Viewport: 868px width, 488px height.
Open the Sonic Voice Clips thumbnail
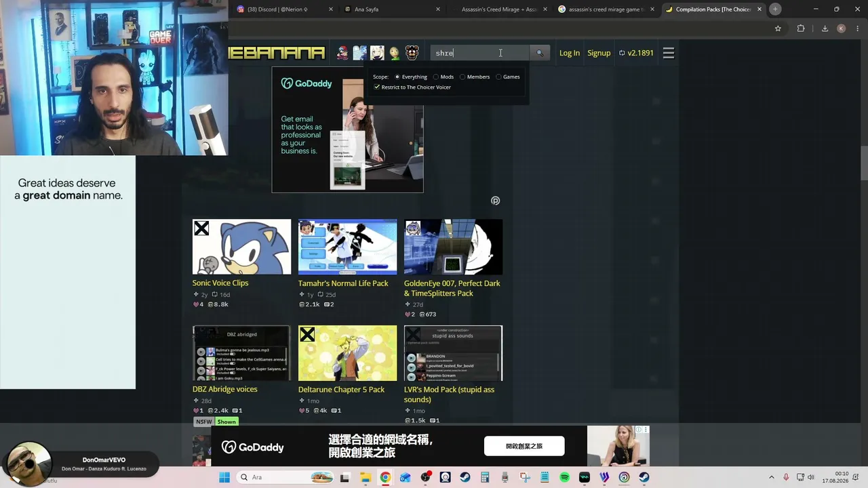(241, 247)
